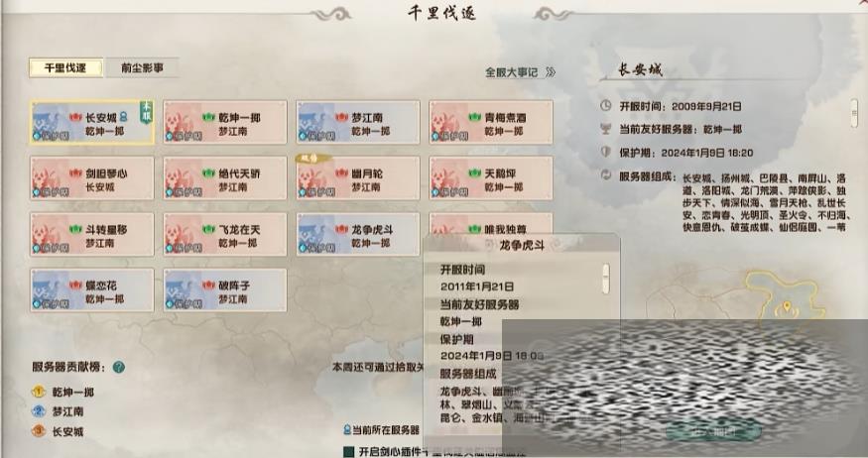Screen dimensions: 868x458
Task: Click the scrollbar in 龙争虎斗 tooltip
Action: pyautogui.click(x=606, y=279)
